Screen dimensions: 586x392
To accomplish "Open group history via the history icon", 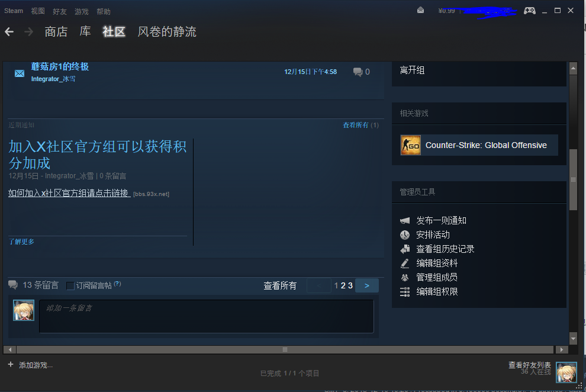I will pos(405,249).
